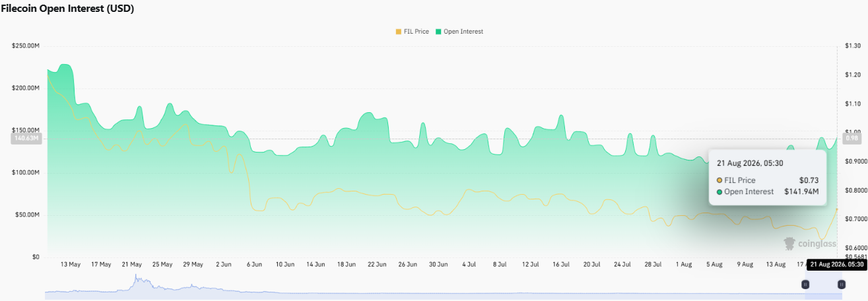Click the '13 May' date label

70,264
